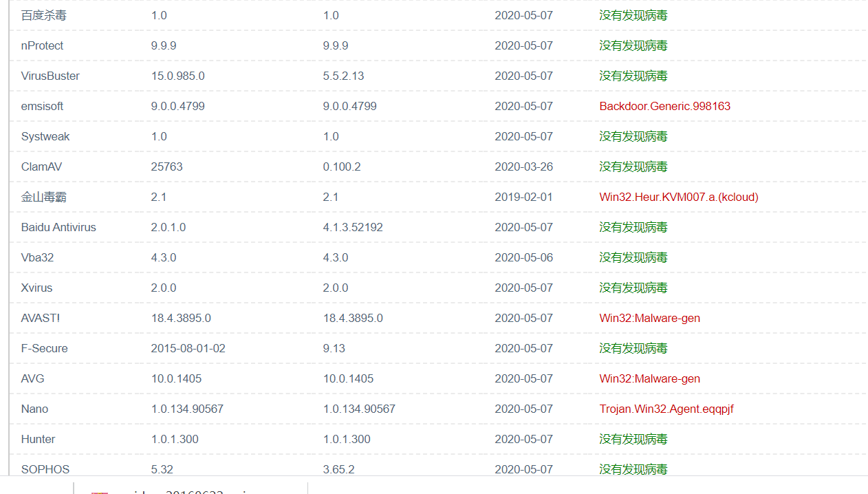Image resolution: width=868 pixels, height=494 pixels.
Task: Click ClamAV's 25763 value
Action: tap(167, 167)
